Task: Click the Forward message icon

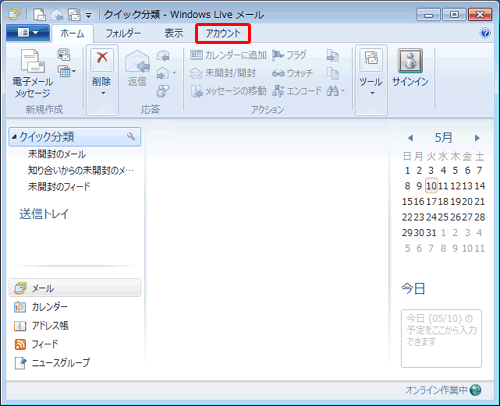Action: tap(163, 73)
